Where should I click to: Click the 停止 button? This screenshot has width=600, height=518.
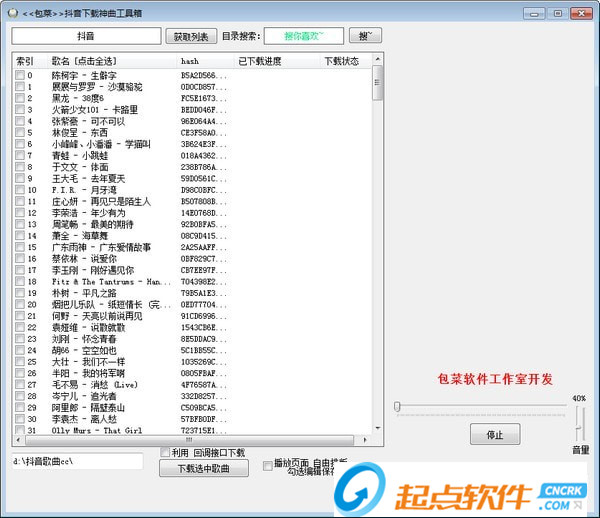click(x=495, y=434)
